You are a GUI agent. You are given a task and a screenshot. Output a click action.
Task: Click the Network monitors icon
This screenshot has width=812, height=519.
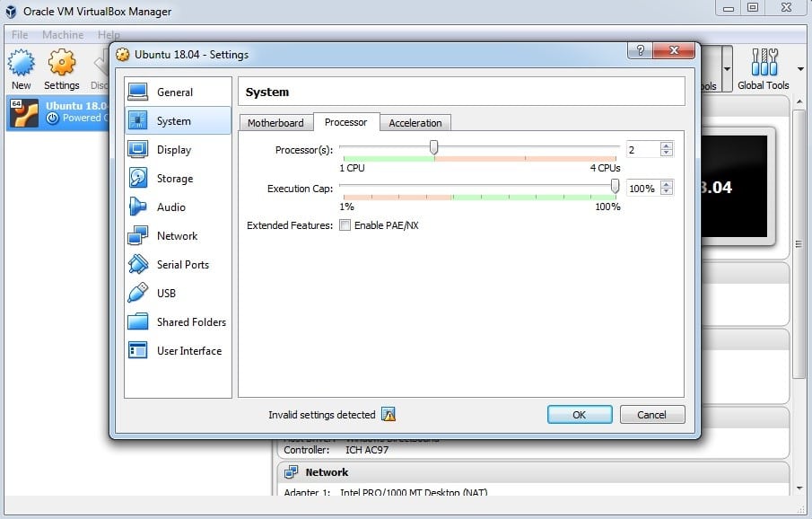click(x=138, y=235)
